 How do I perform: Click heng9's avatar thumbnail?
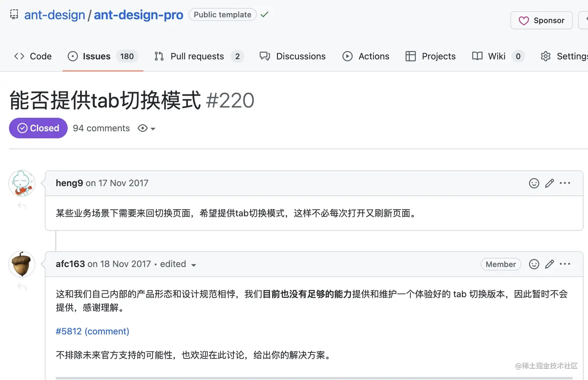coord(22,183)
